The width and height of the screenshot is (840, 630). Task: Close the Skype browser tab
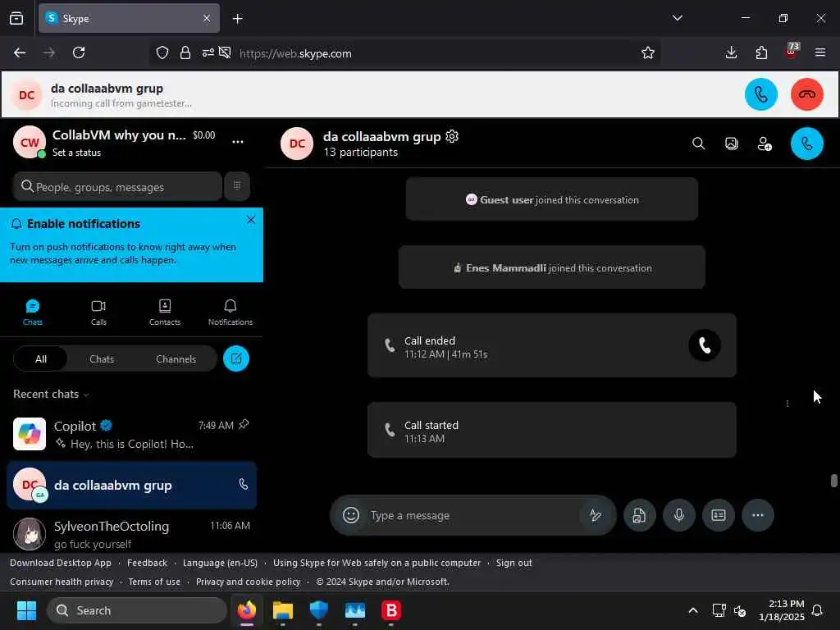[207, 18]
